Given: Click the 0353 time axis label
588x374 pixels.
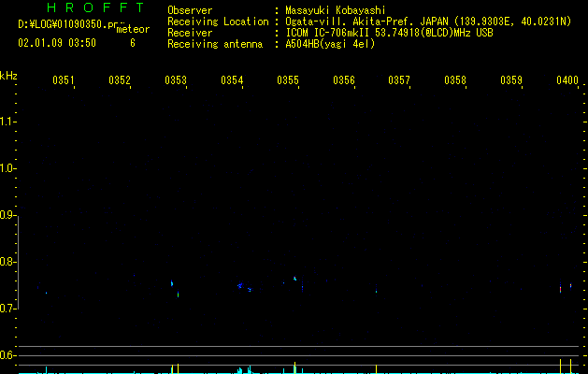Looking at the screenshot, I should (x=175, y=80).
